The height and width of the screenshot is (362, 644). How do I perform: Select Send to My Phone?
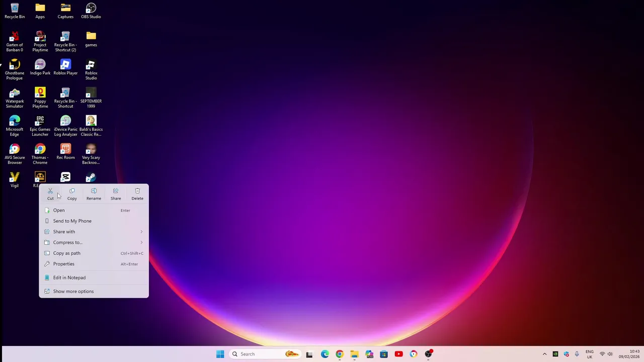coord(94,221)
